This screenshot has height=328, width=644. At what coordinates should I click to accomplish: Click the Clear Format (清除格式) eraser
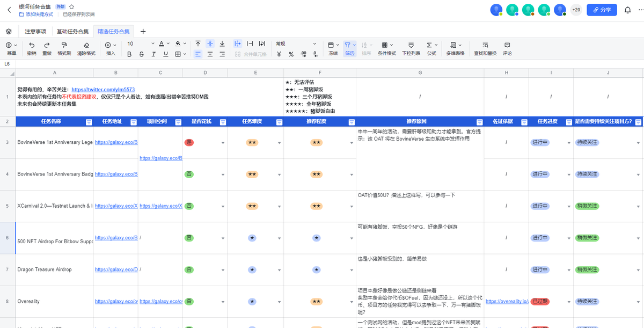[x=86, y=45]
